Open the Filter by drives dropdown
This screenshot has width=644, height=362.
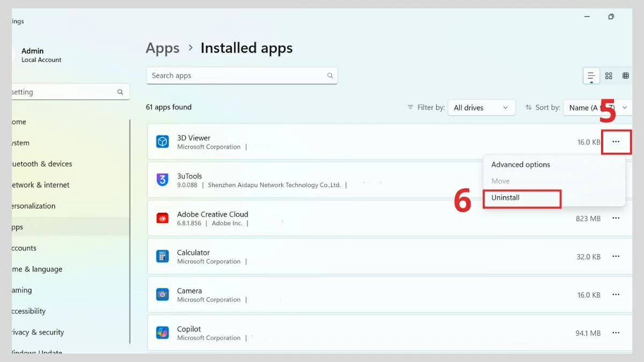point(481,107)
